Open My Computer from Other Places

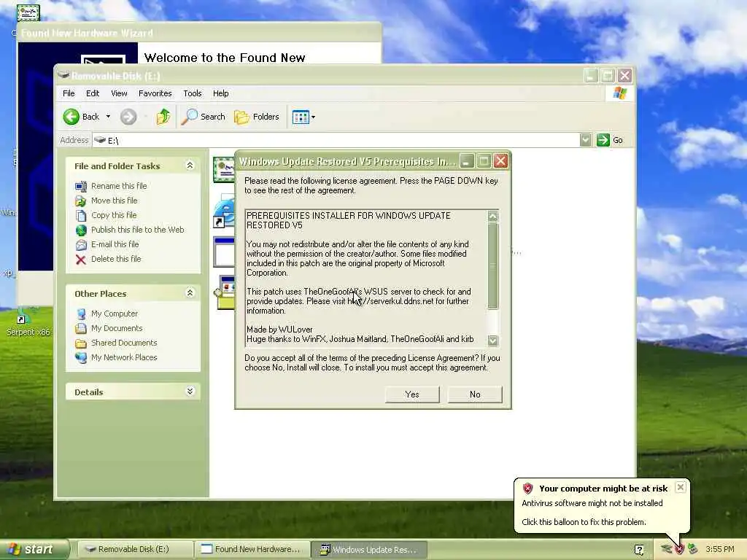pyautogui.click(x=115, y=314)
